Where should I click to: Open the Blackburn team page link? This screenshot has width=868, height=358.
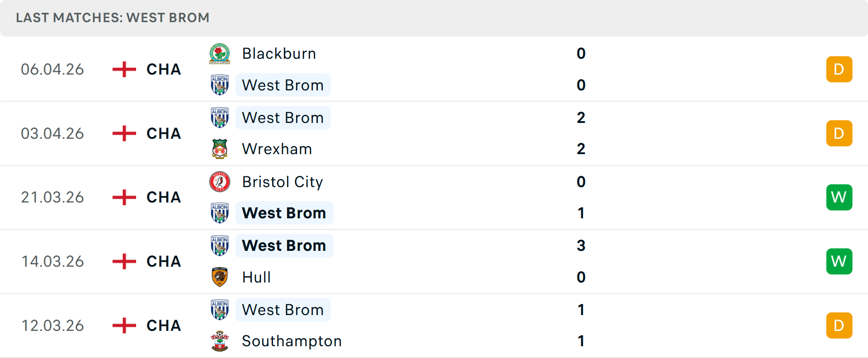tap(278, 53)
